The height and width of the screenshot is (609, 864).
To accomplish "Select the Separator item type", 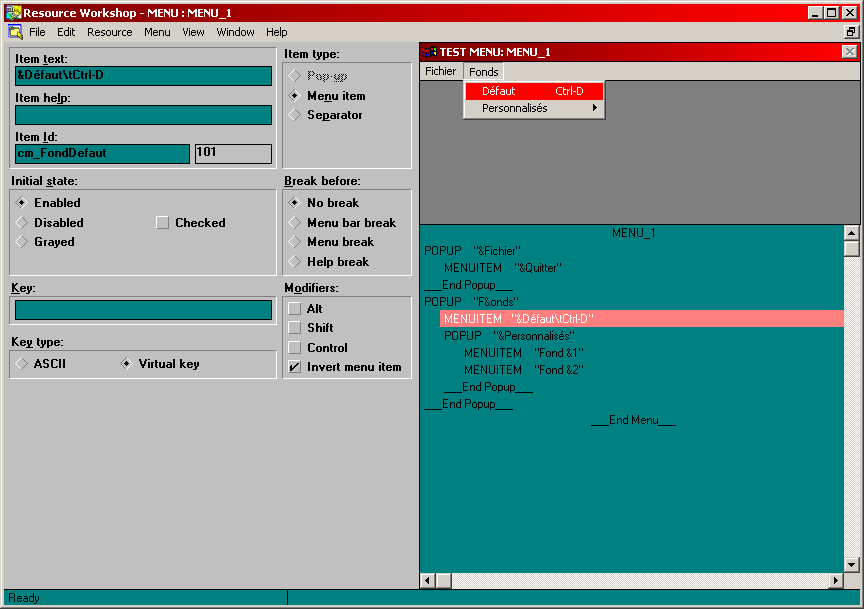I will point(294,115).
